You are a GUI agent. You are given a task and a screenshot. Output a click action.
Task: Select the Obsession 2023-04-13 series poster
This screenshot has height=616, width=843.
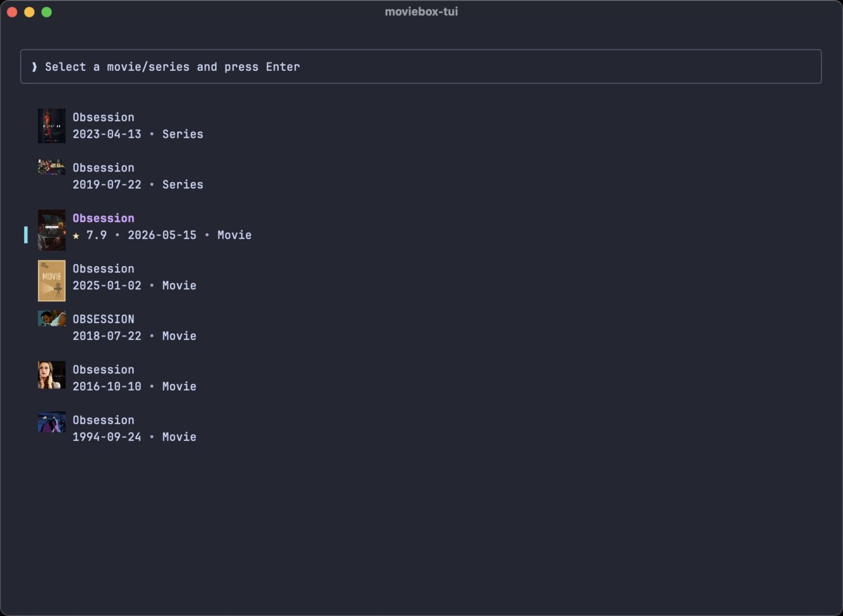point(51,126)
